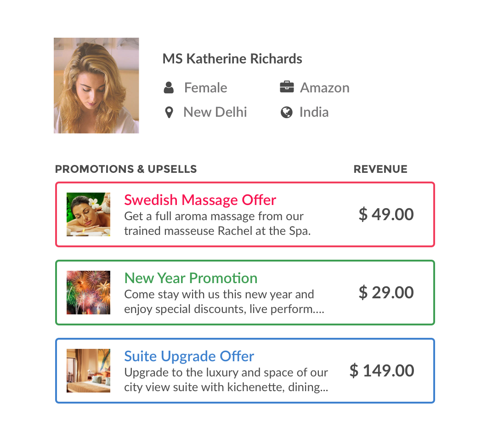Click the map pin location icon

[x=169, y=113]
